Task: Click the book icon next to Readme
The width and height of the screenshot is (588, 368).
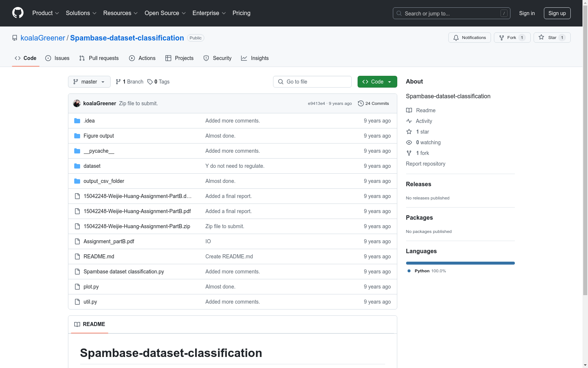Action: [x=409, y=110]
